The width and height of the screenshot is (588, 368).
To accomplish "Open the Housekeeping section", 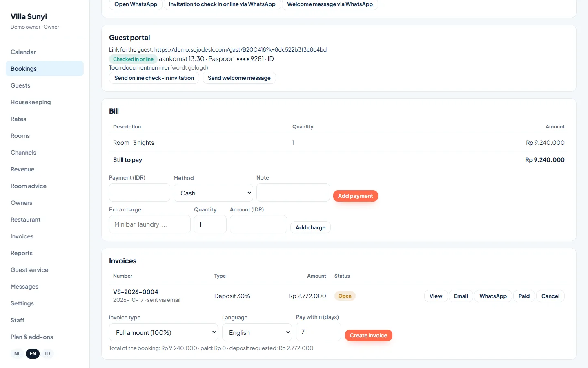I will point(45,102).
